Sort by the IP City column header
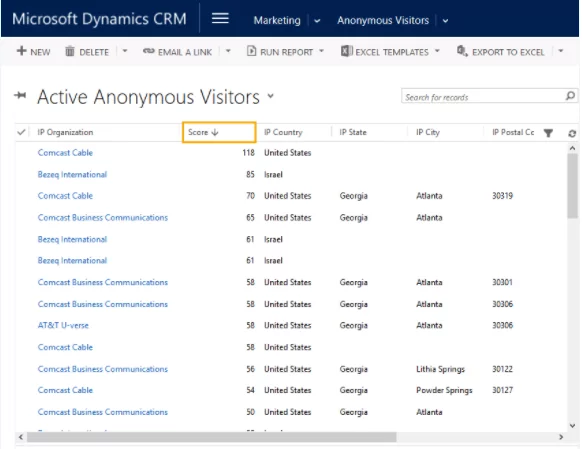Viewport: 582px width, 449px height. pos(428,132)
